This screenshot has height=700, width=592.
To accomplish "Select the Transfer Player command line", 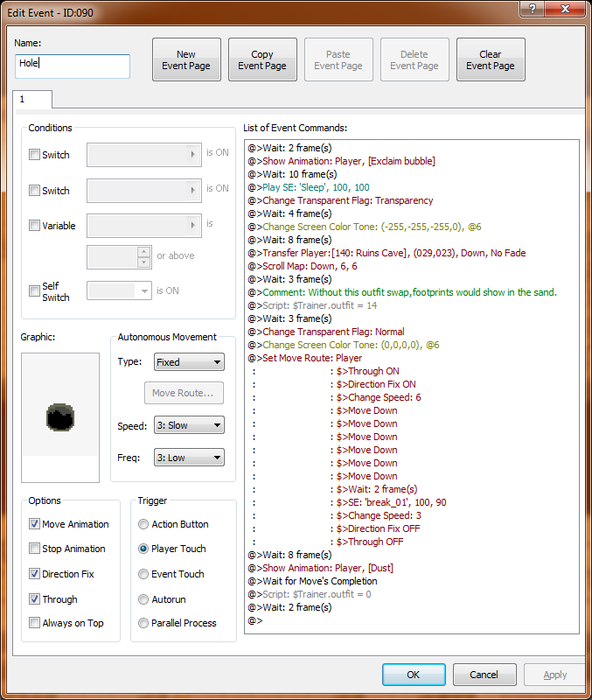I will 387,253.
